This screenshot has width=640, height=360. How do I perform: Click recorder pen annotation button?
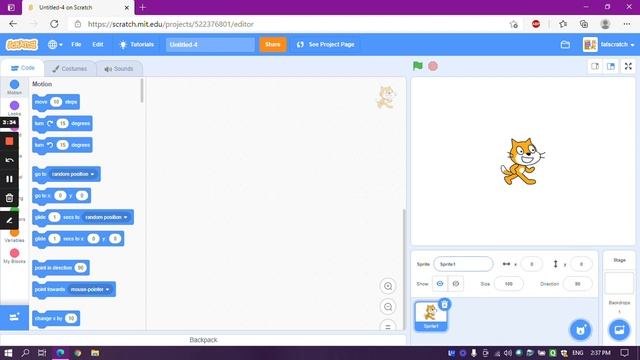point(9,220)
